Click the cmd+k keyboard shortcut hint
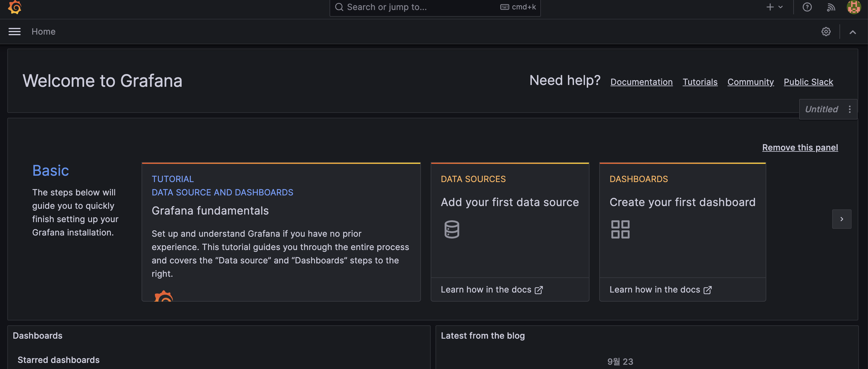Viewport: 868px width, 369px height. click(x=518, y=7)
